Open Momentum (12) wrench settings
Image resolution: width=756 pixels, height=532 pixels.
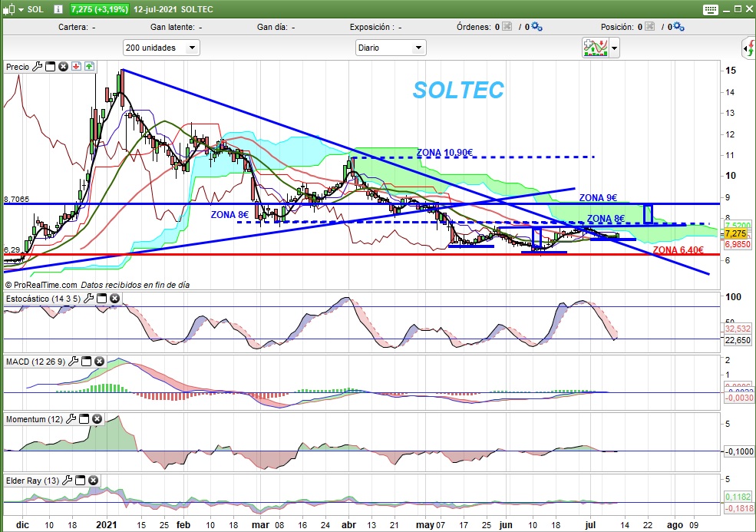(71, 419)
